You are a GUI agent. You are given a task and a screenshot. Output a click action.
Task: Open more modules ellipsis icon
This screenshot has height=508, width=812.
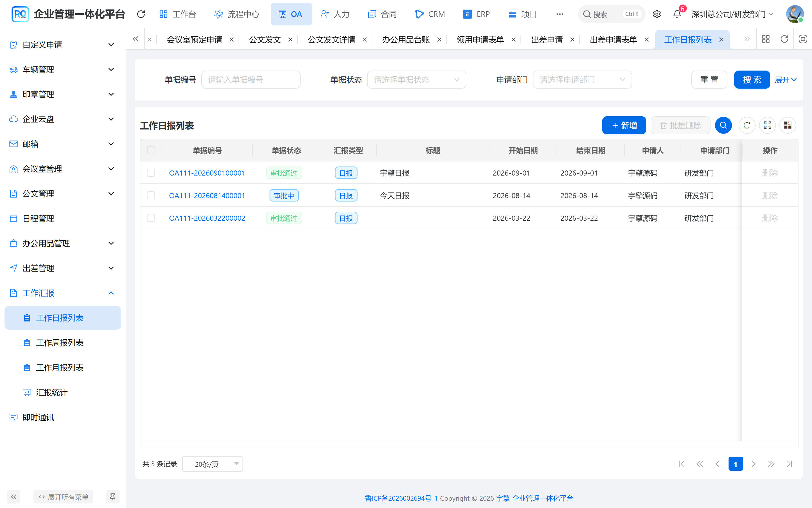560,14
